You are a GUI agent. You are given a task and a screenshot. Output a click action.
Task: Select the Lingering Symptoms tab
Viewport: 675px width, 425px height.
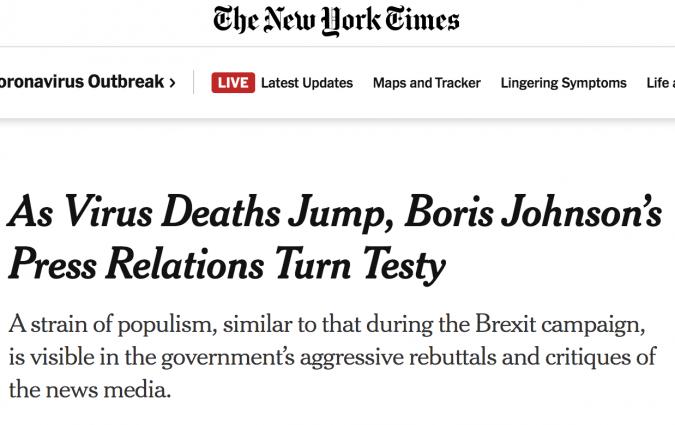[x=563, y=83]
